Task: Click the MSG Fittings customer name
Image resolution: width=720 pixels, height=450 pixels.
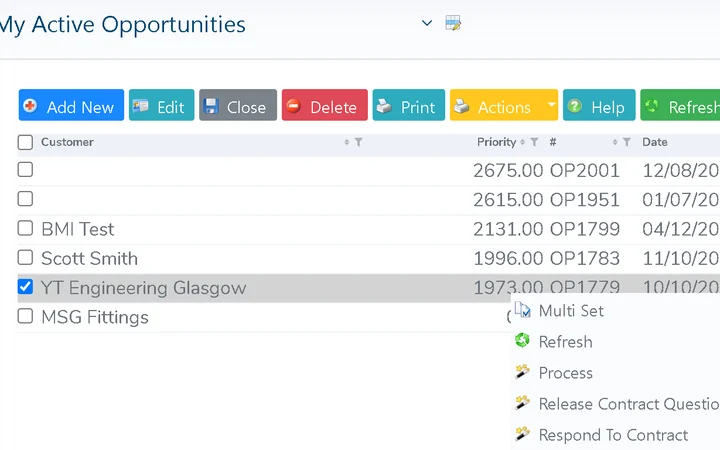Action: pyautogui.click(x=95, y=317)
